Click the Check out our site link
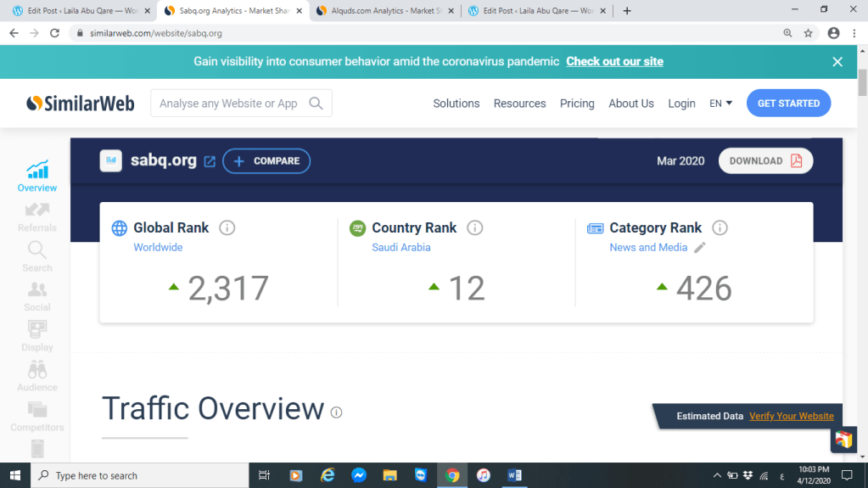The image size is (868, 488). coord(614,61)
